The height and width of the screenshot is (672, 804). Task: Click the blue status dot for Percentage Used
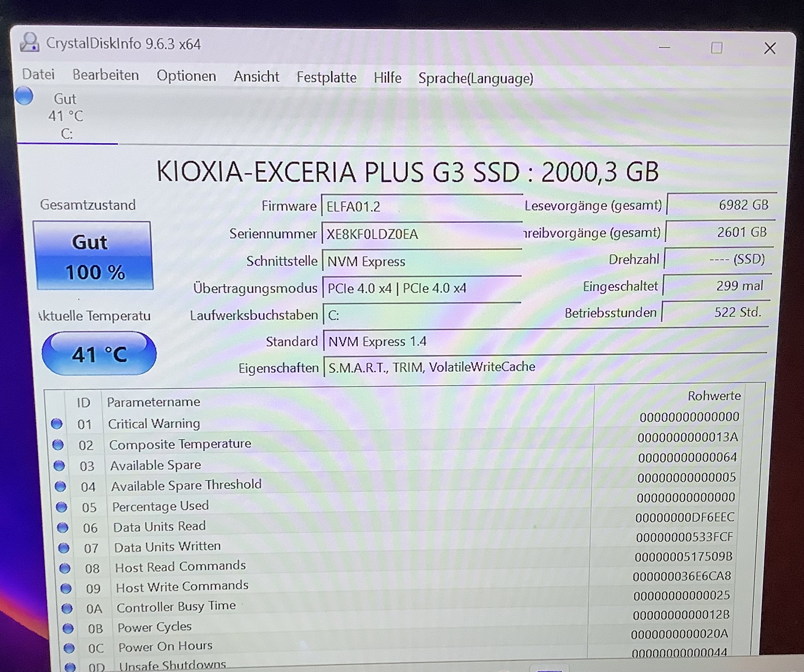[x=61, y=507]
